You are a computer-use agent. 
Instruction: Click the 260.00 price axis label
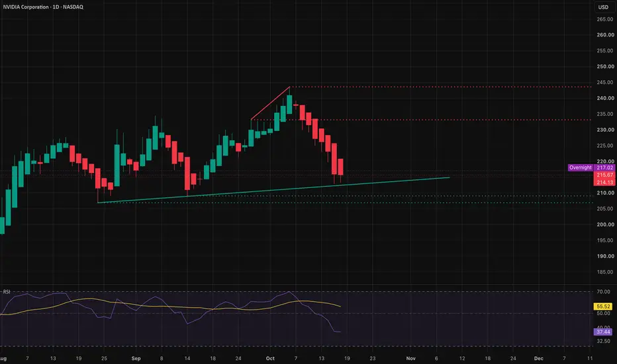pyautogui.click(x=605, y=34)
